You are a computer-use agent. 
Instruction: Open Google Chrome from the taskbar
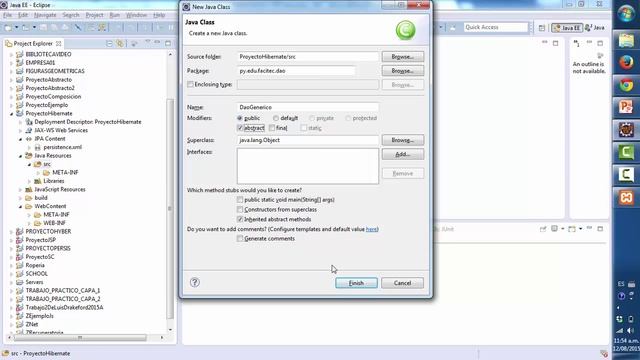tap(626, 85)
